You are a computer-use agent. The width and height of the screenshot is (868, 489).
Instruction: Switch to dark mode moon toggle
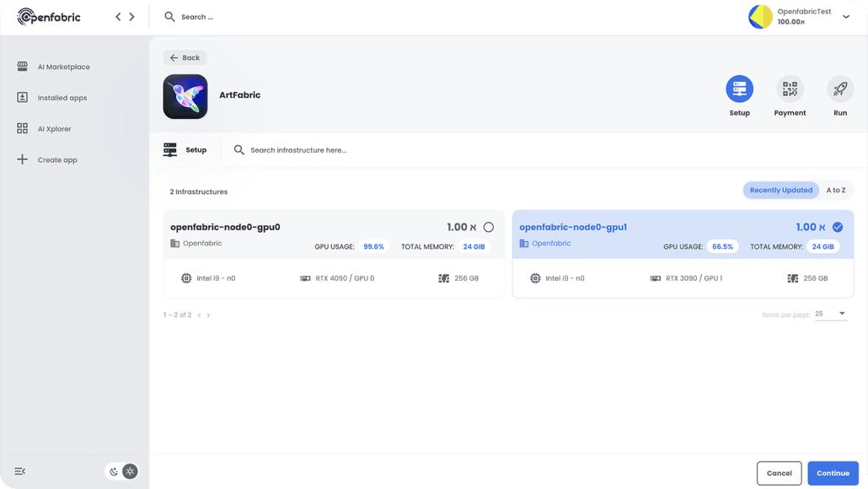(114, 472)
